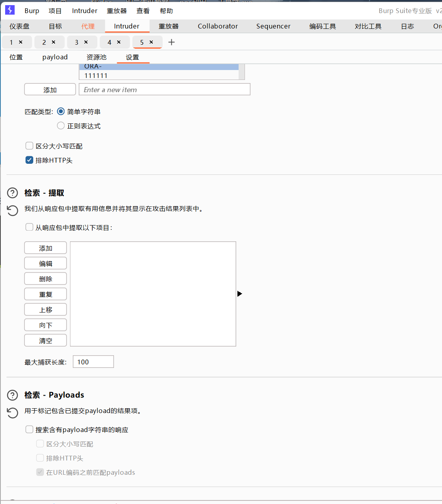Enable 区分大小写匹配 under match type
Viewport: 442px width, 504px height.
[x=29, y=146]
